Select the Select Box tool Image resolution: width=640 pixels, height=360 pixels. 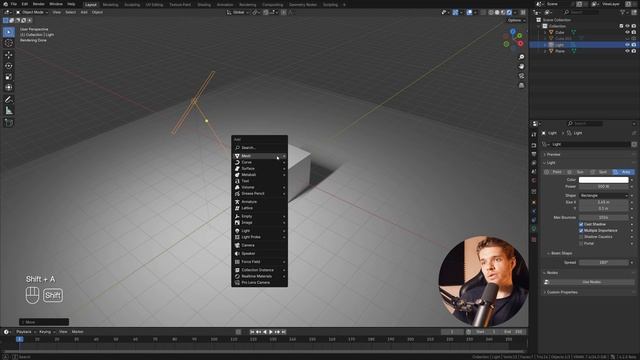point(9,32)
